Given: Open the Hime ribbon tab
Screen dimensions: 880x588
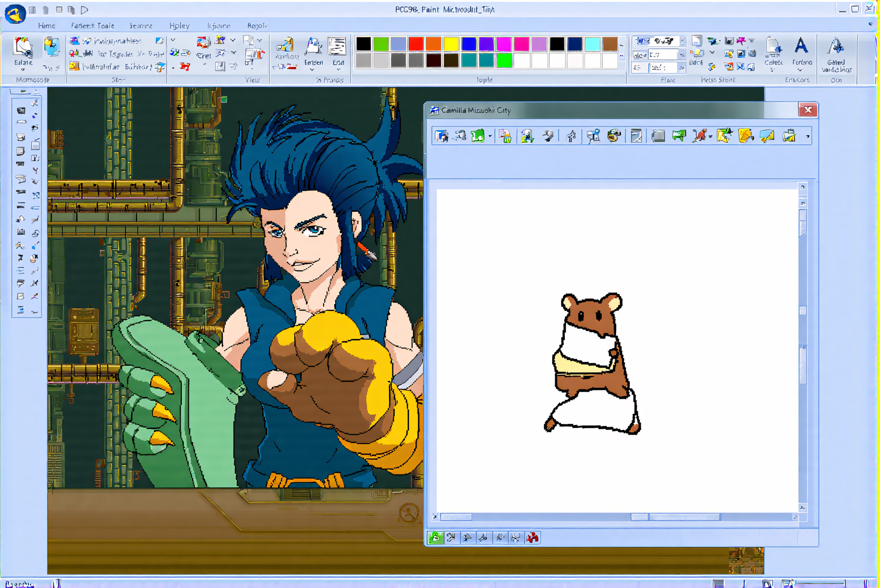Looking at the screenshot, I should 47,25.
